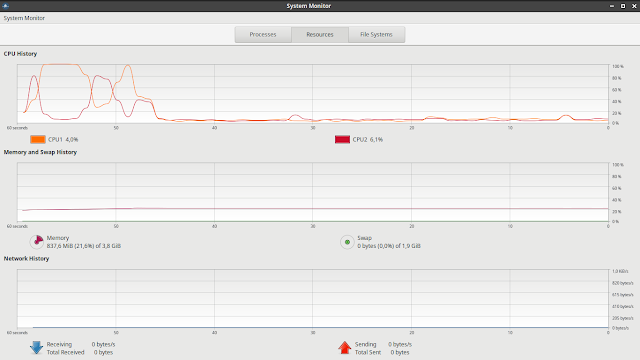
Task: Click the Swap label
Action: click(364, 238)
